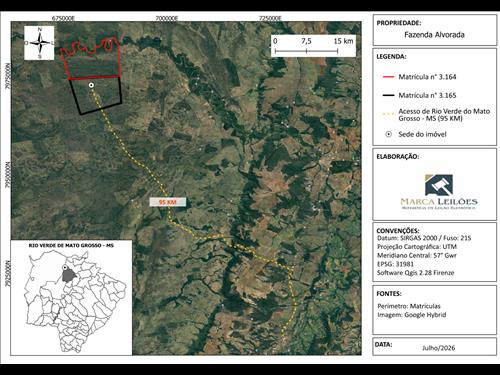The height and width of the screenshot is (375, 500).
Task: Click the 725000E coordinate label
Action: [x=270, y=19]
